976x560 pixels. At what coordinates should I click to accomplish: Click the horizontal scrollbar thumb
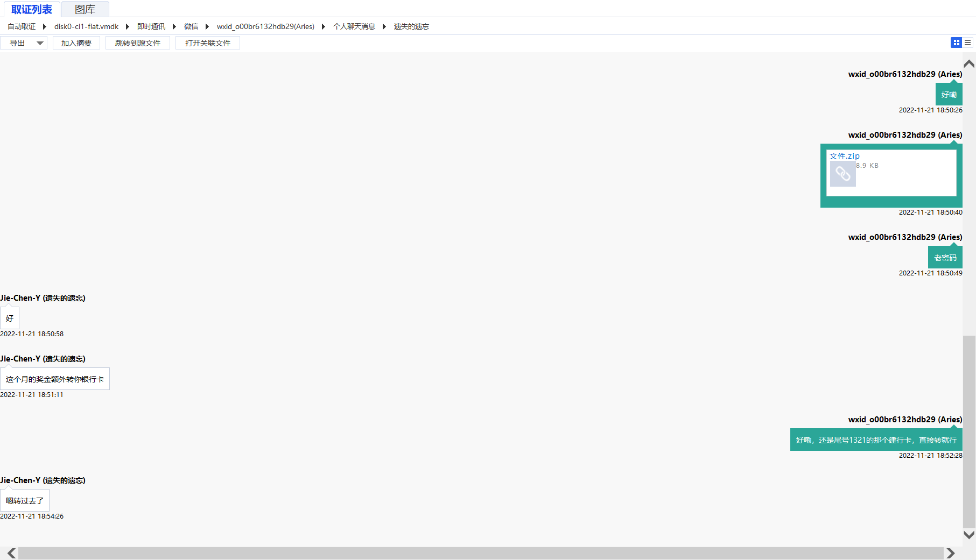click(x=481, y=553)
